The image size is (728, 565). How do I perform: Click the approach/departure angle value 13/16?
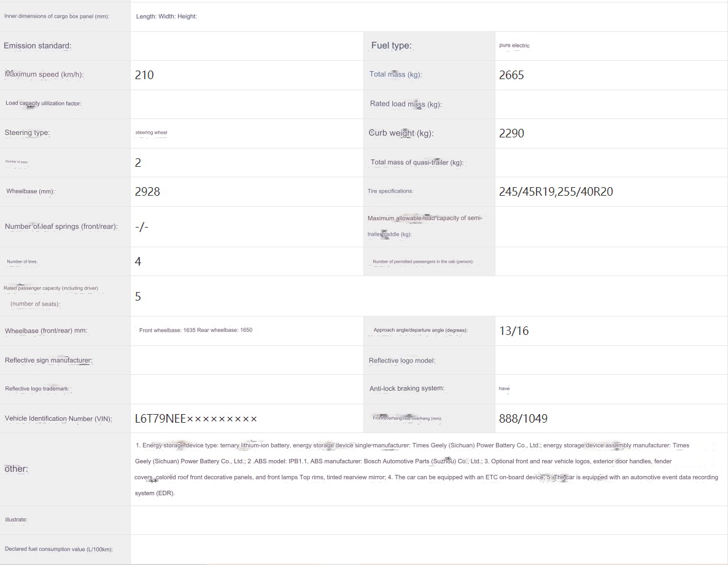click(514, 331)
